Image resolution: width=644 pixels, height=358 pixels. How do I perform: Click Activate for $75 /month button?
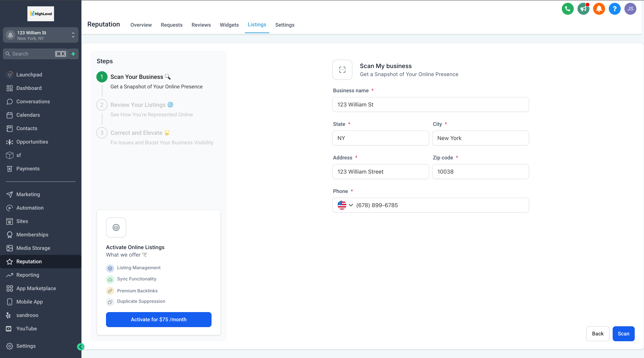click(159, 319)
